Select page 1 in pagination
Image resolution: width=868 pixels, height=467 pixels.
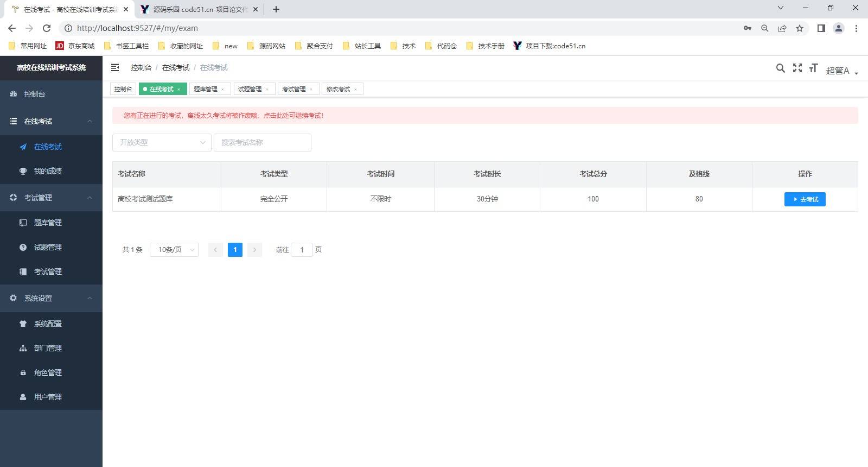coord(235,250)
